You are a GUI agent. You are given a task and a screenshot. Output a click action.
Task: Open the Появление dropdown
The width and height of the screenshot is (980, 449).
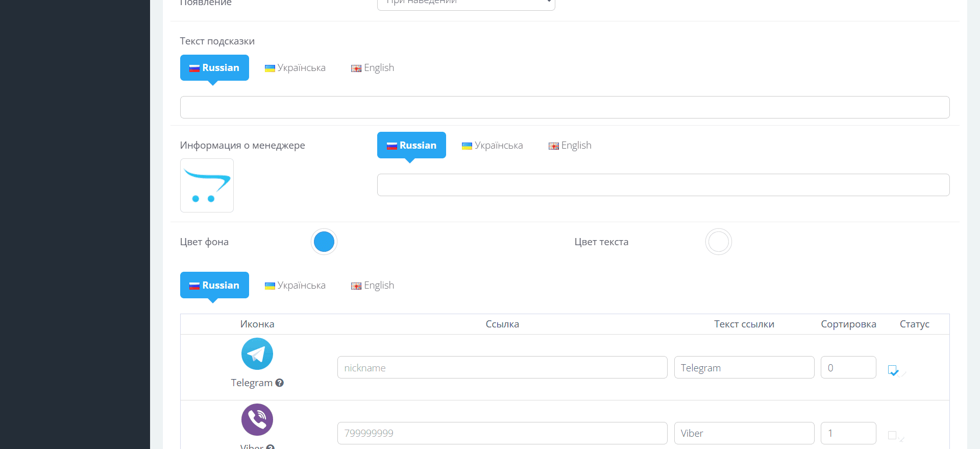click(466, 4)
